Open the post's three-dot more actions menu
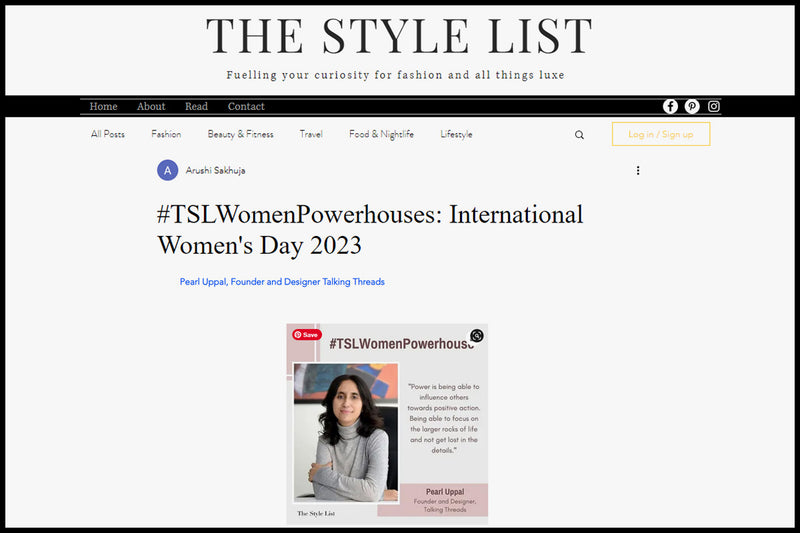The height and width of the screenshot is (533, 800). click(638, 170)
